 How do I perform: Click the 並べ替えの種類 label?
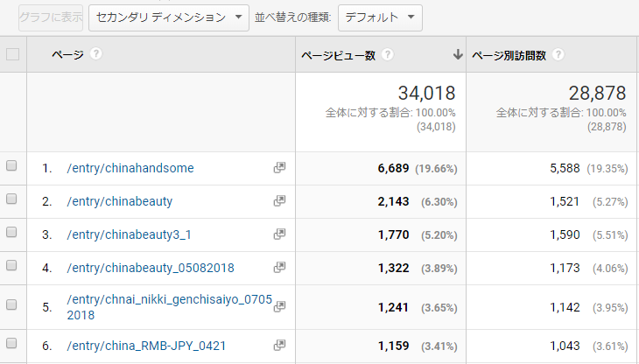[x=293, y=17]
